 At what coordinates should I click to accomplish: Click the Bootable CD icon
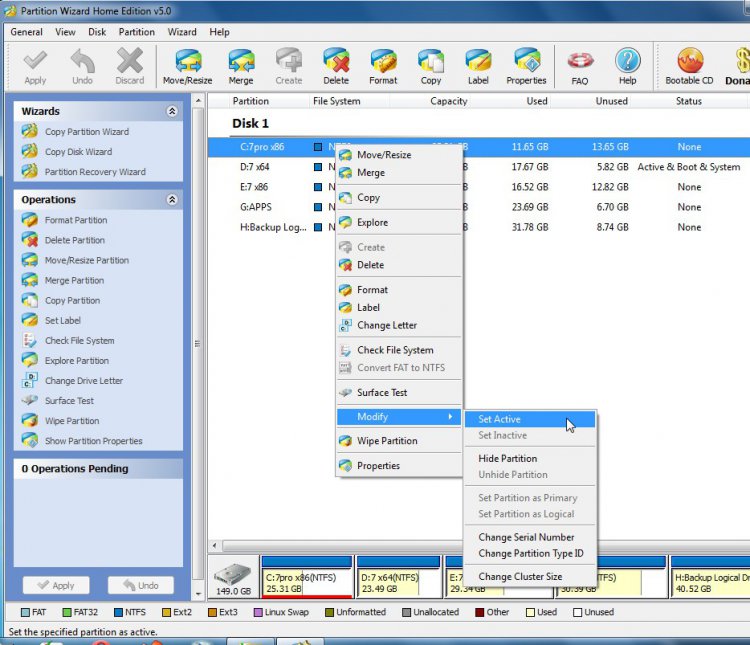689,67
